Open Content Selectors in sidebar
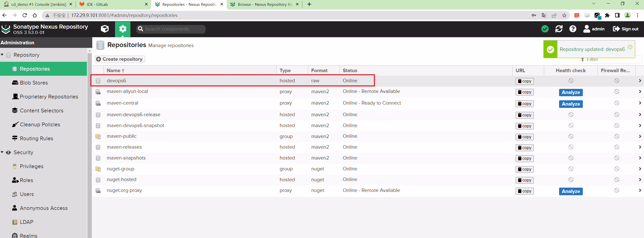644x238 pixels. [x=43, y=111]
